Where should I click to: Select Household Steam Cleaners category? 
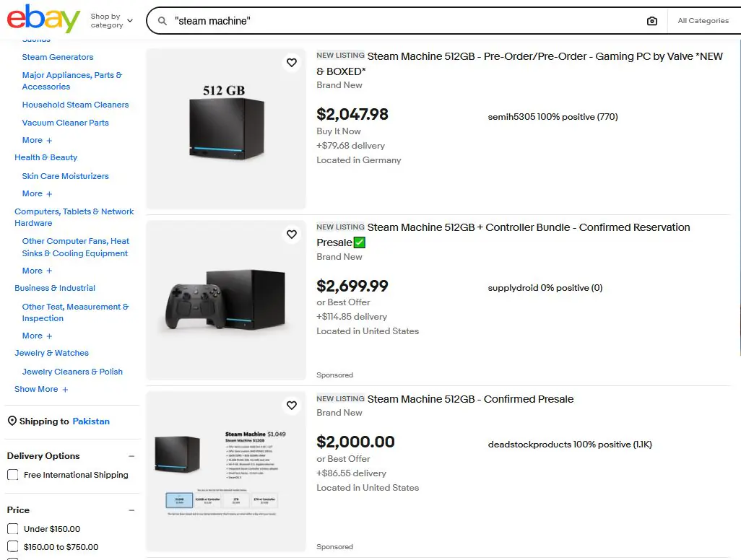75,105
